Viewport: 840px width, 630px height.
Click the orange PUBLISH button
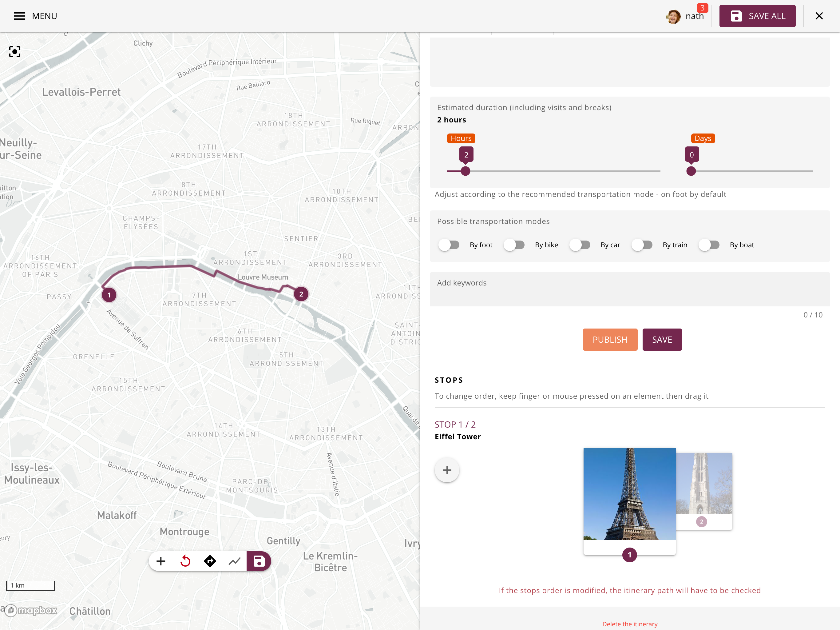click(x=610, y=339)
